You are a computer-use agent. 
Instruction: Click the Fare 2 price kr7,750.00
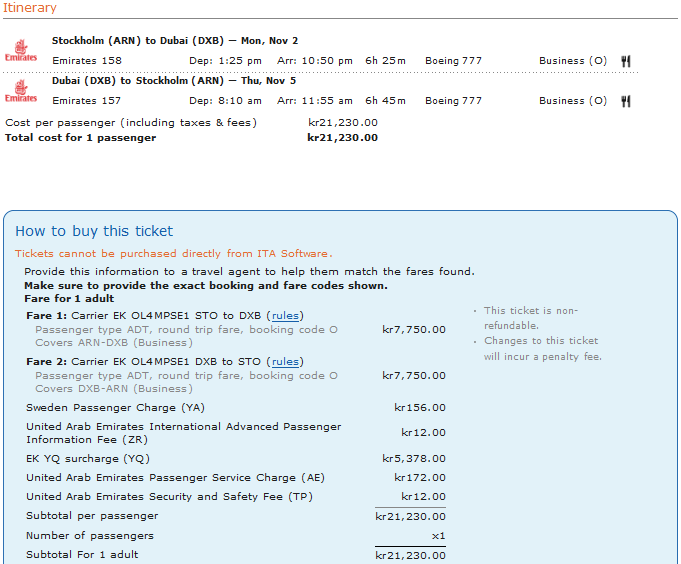(414, 376)
